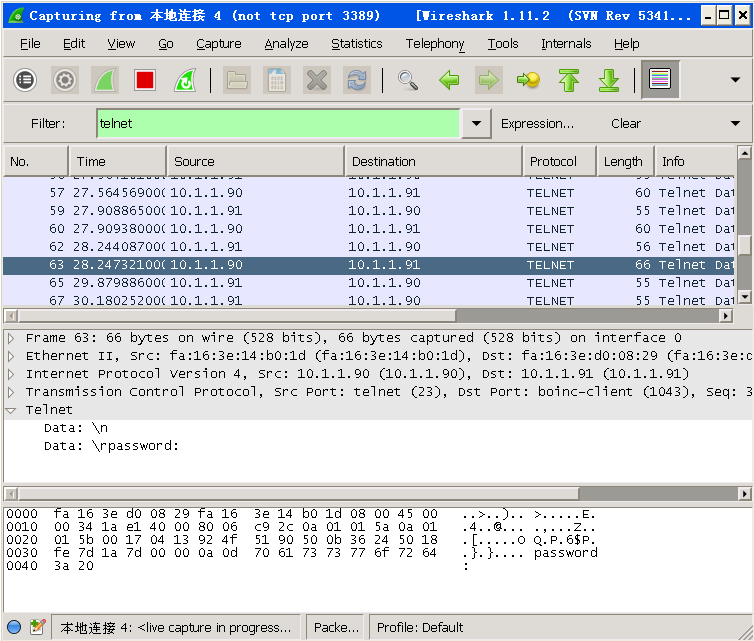The image size is (754, 641).
Task: Expand Transmission Control Protocol node
Action: point(11,392)
